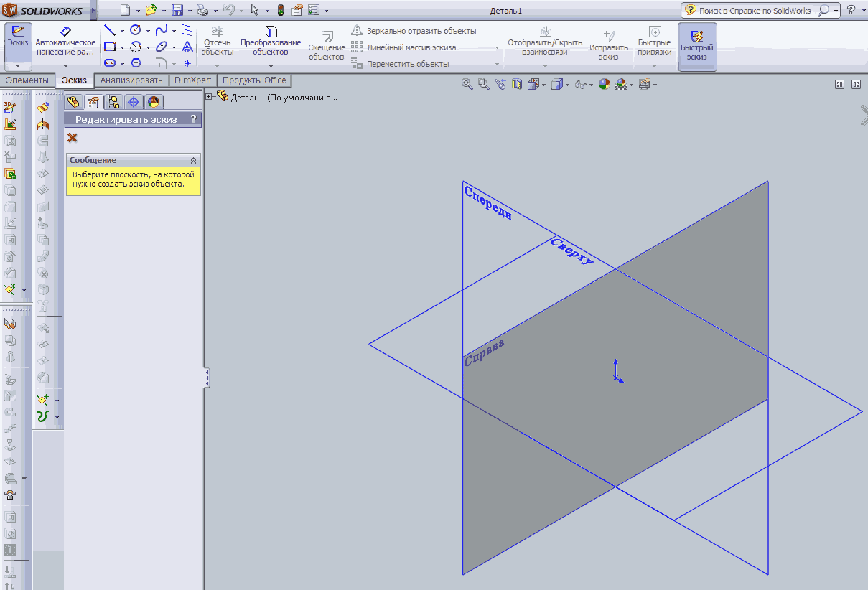Expand the Деталь1 tree node
Viewport: 868px width, 590px height.
209,97
